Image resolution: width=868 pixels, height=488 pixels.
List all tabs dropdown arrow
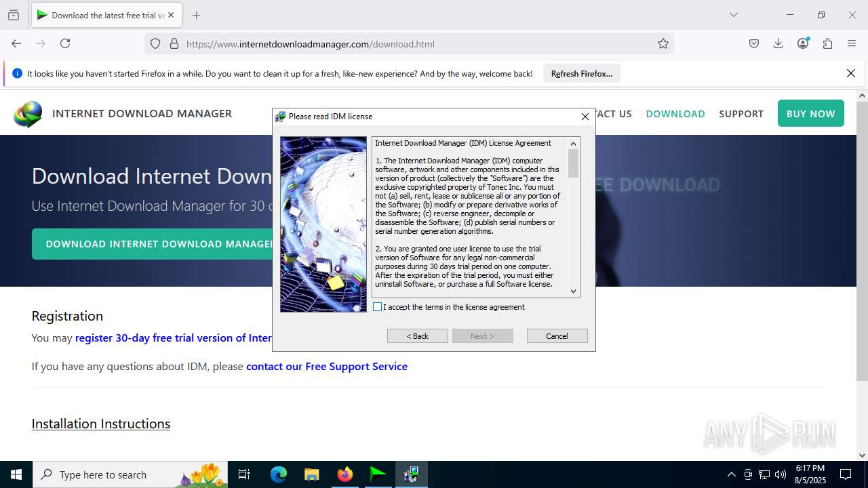click(x=734, y=15)
